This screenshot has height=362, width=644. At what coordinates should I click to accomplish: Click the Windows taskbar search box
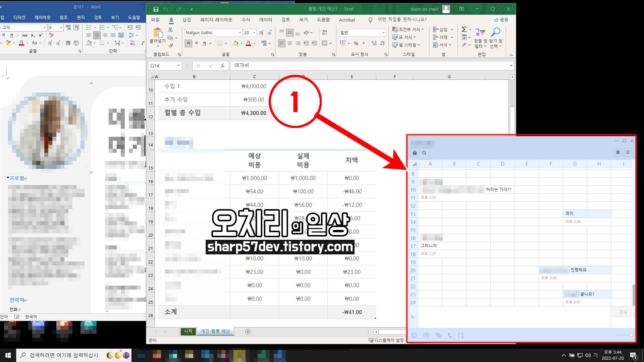coord(64,355)
